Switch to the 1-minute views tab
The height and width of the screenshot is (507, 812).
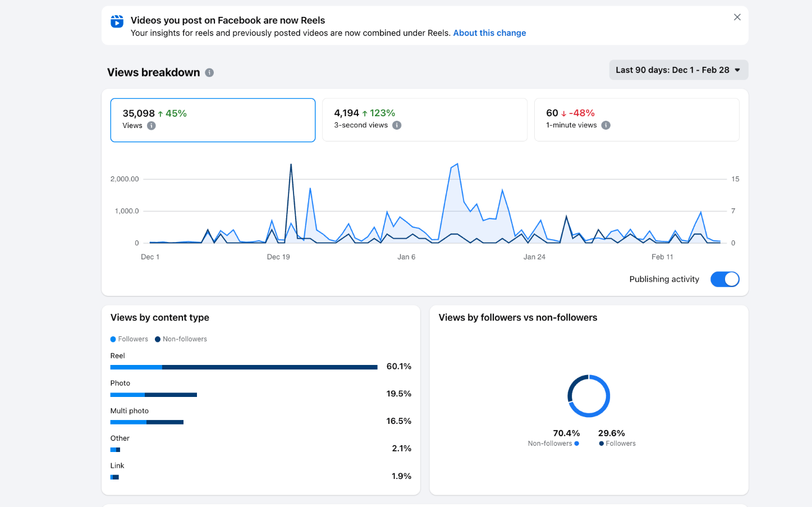point(636,120)
